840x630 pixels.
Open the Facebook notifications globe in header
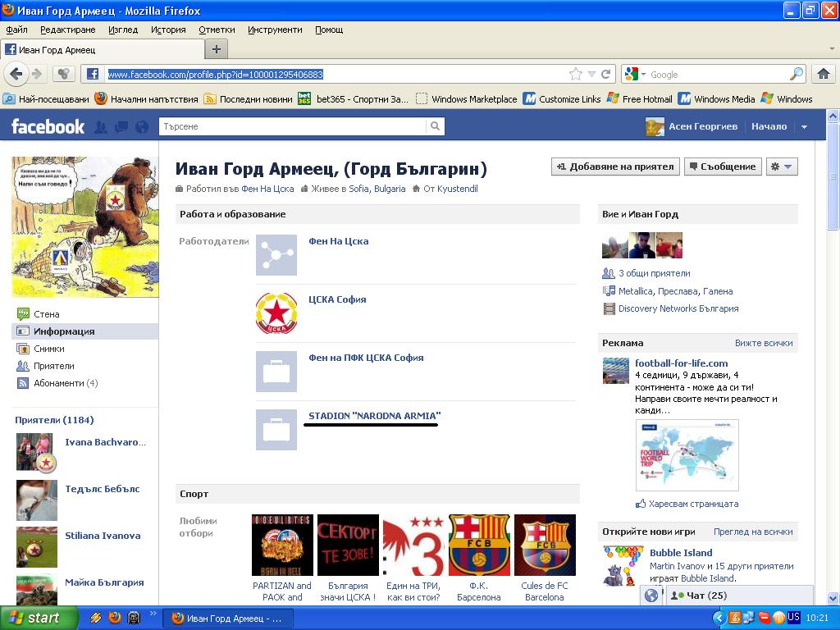point(142,127)
